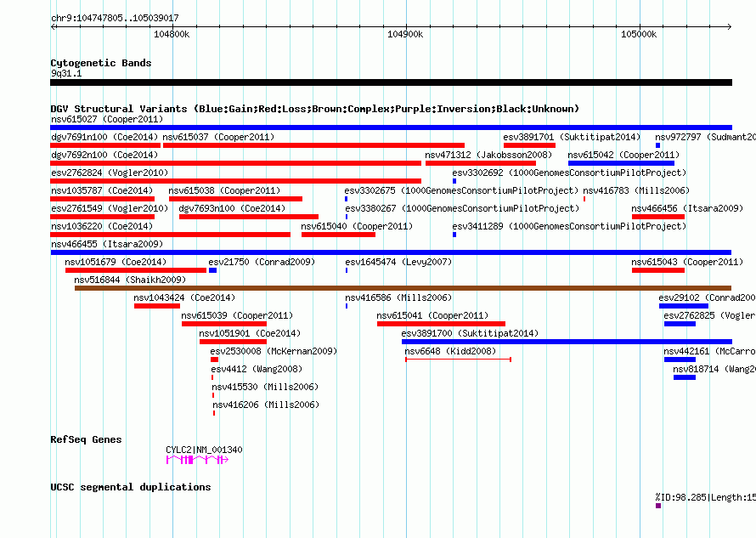This screenshot has width=756, height=538.
Task: Click the nsv615037 (Cooper2011) loss bar
Action: (x=314, y=145)
